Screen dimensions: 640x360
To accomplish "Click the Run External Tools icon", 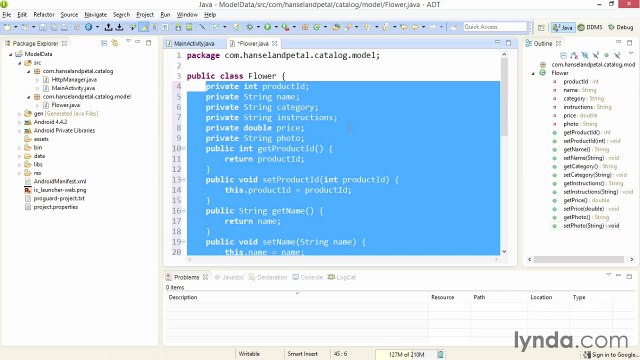I will tap(285, 27).
